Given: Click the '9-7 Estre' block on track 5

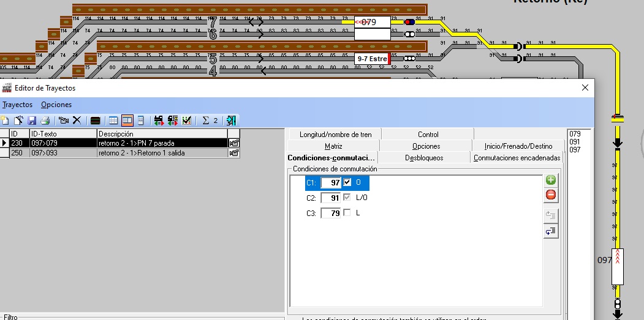Looking at the screenshot, I should pyautogui.click(x=373, y=59).
